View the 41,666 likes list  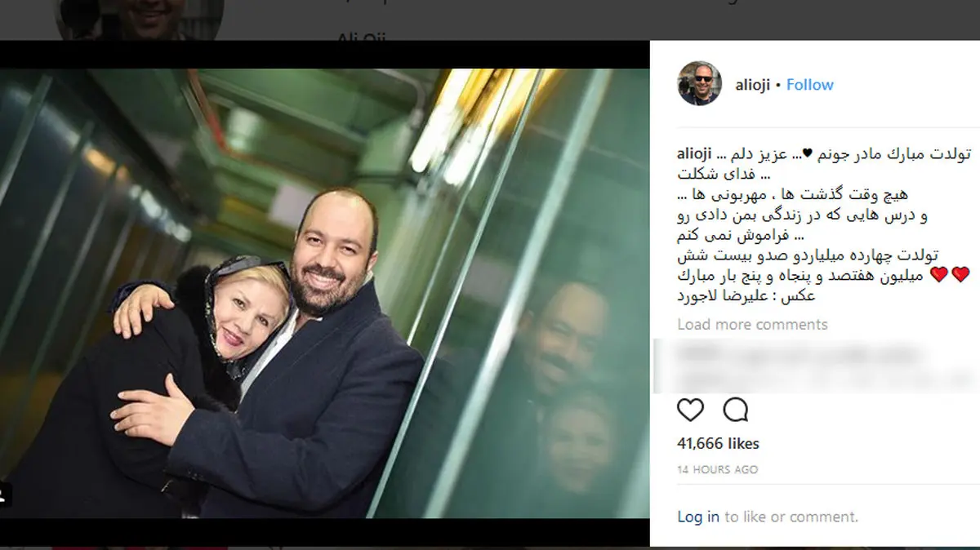point(718,444)
